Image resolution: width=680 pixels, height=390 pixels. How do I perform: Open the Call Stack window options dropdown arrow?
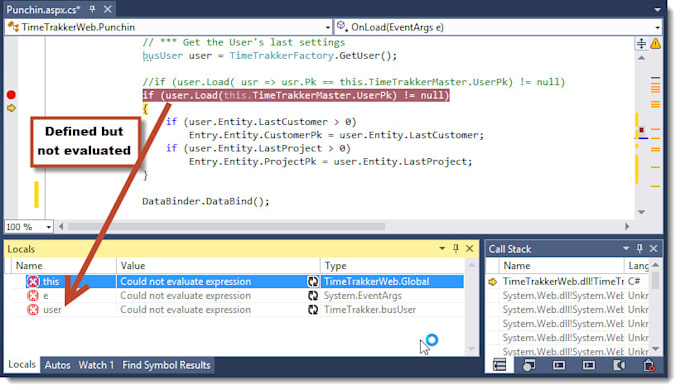[626, 248]
